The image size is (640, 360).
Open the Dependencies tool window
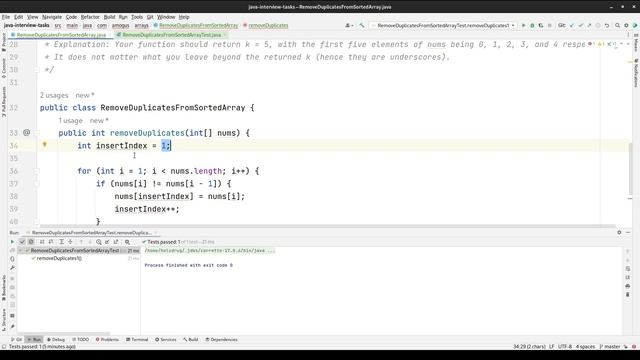(221, 340)
